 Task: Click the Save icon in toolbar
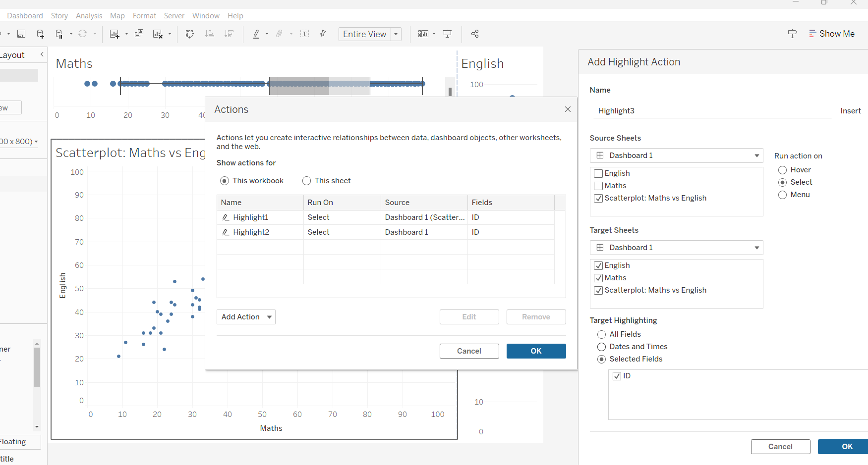pos(21,34)
